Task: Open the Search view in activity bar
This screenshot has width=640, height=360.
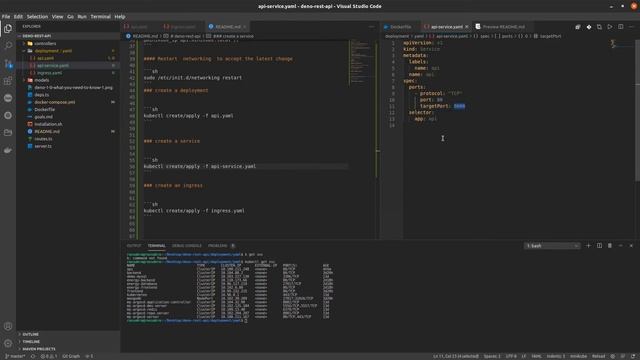Action: pyautogui.click(x=8, y=46)
